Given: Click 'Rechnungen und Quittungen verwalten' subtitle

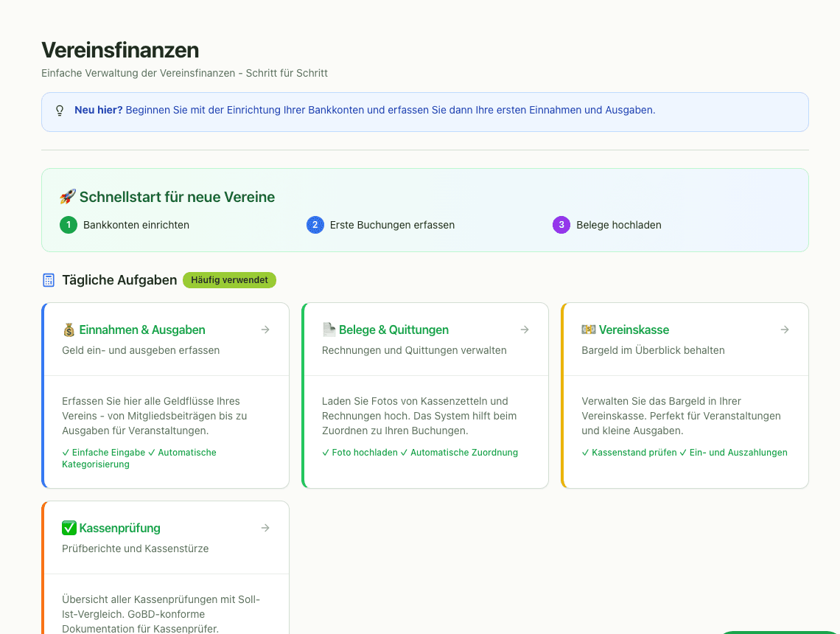Looking at the screenshot, I should 414,350.
